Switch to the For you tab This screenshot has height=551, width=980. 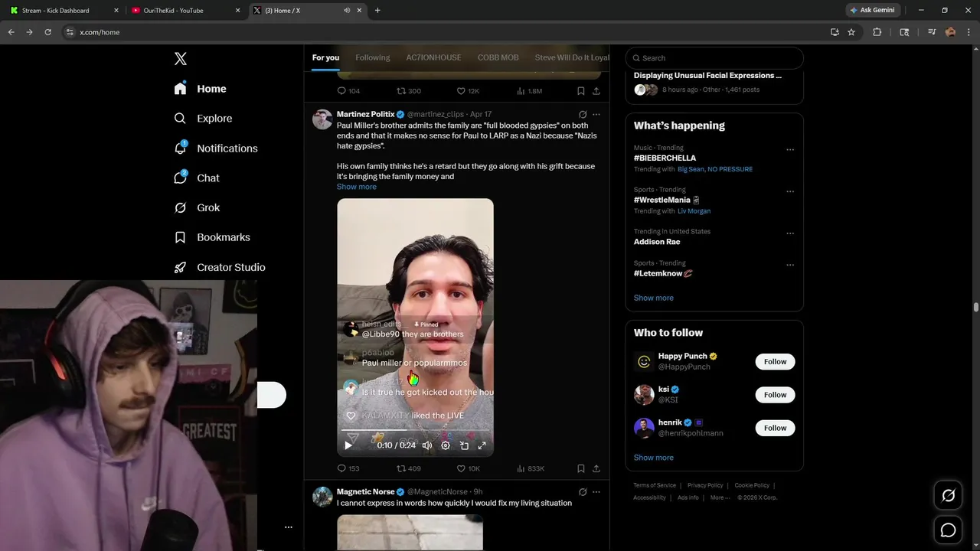click(325, 57)
